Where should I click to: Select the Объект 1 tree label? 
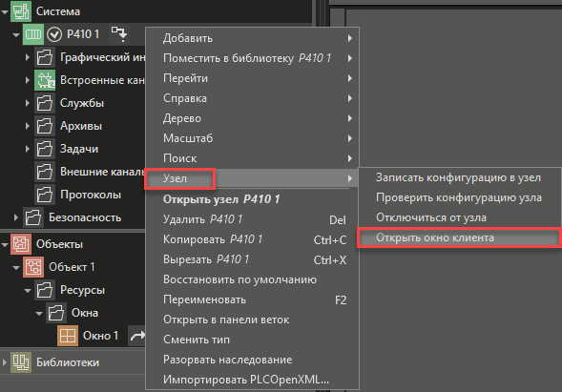coord(72,267)
